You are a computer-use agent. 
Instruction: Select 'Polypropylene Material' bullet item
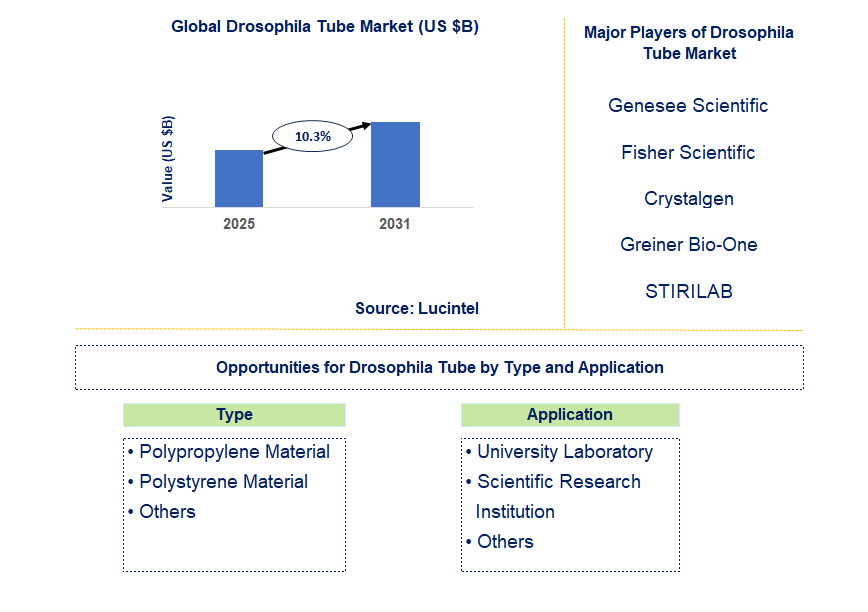coord(229,452)
